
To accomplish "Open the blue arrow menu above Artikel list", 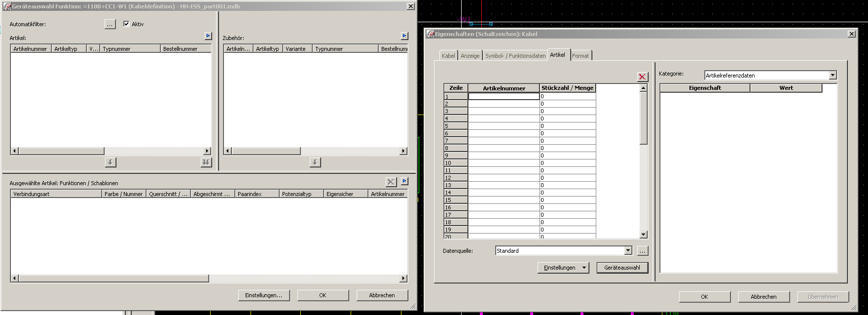I will (x=208, y=36).
